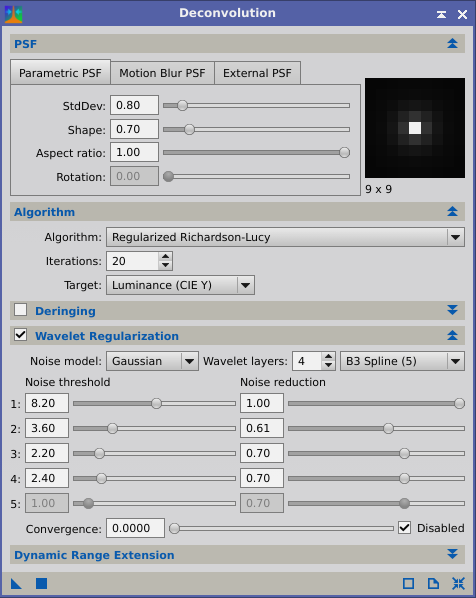This screenshot has height=598, width=476.
Task: Click the StdDev slider handle
Action: [182, 105]
